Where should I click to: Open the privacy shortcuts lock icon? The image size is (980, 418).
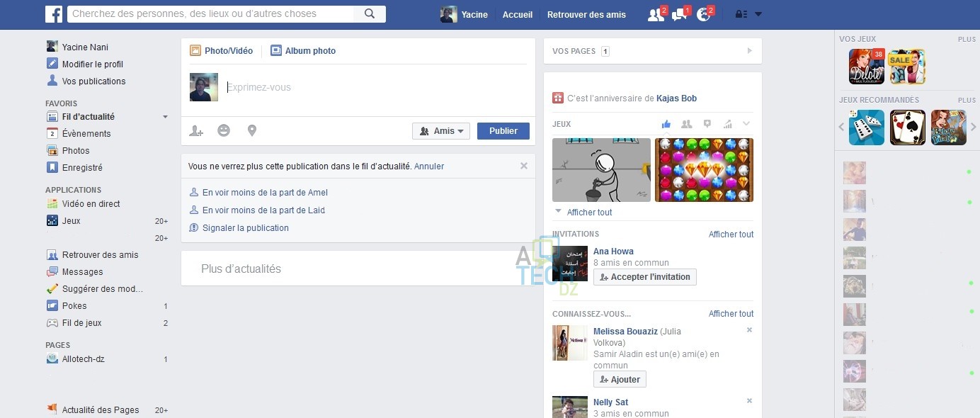pos(741,13)
